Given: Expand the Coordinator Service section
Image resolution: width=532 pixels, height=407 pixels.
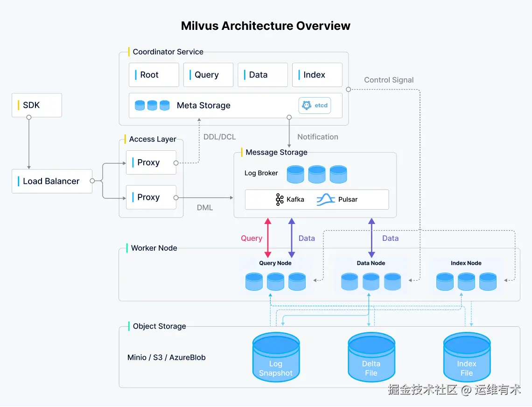Looking at the screenshot, I should 167,52.
